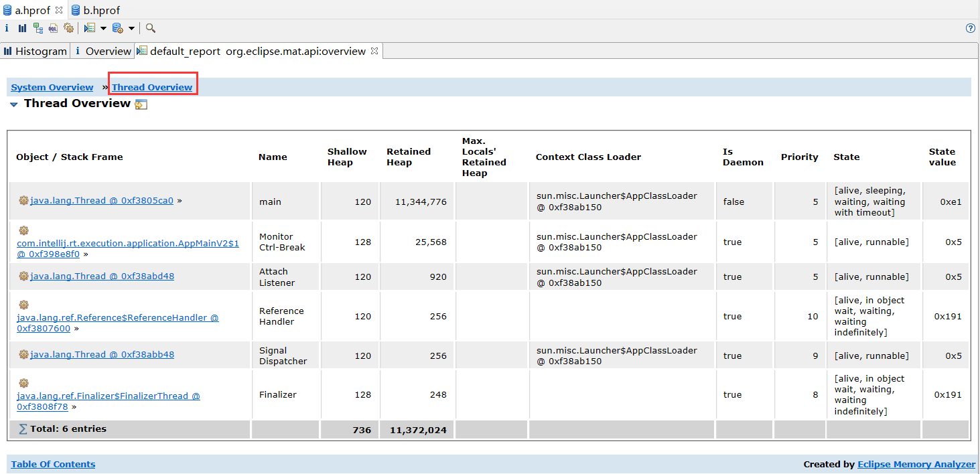Open in-editor icon beside Thread Overview heading
This screenshot has width=980, height=474.
coord(141,104)
